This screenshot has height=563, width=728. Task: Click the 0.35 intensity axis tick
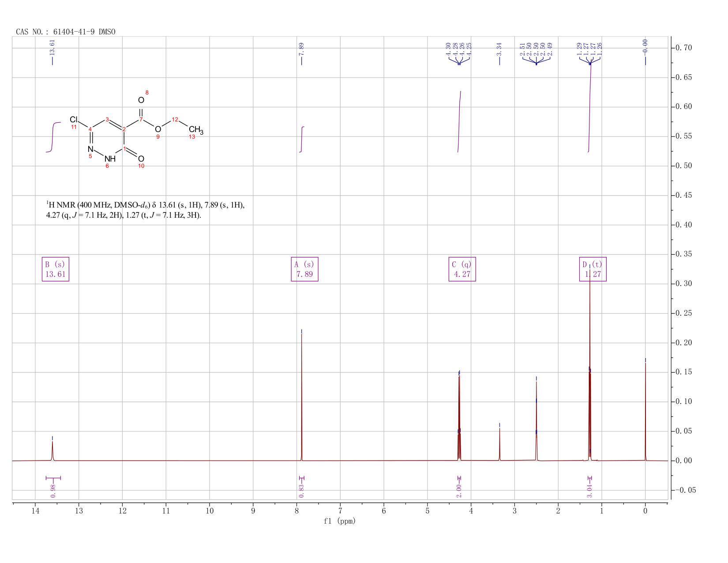tap(684, 254)
